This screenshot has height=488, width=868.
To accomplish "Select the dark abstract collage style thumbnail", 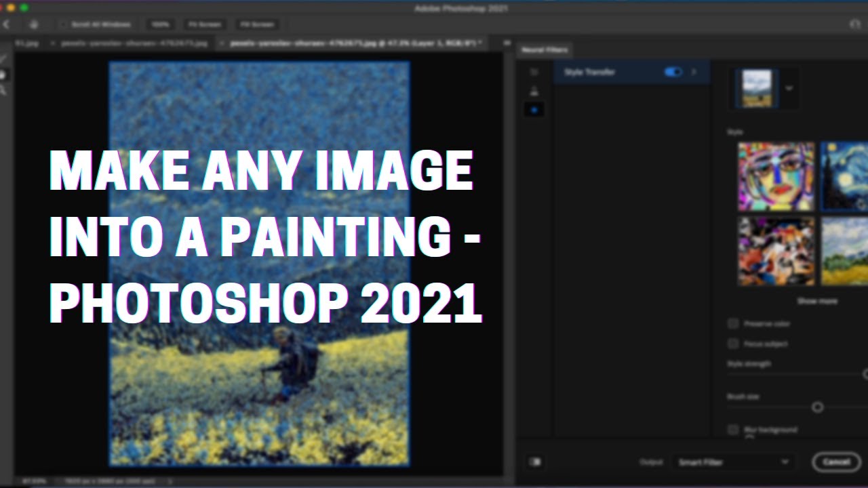I will 776,251.
